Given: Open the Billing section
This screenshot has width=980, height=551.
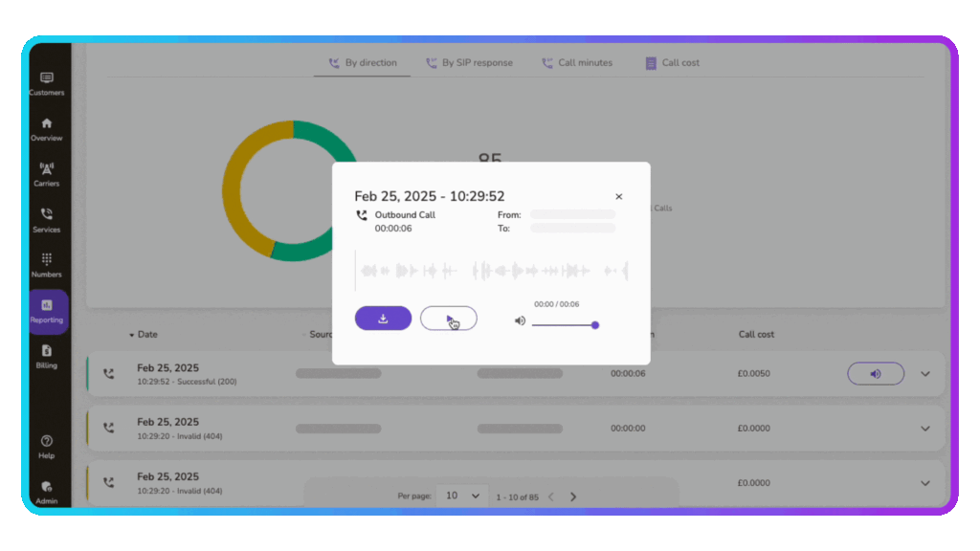Looking at the screenshot, I should coord(46,356).
